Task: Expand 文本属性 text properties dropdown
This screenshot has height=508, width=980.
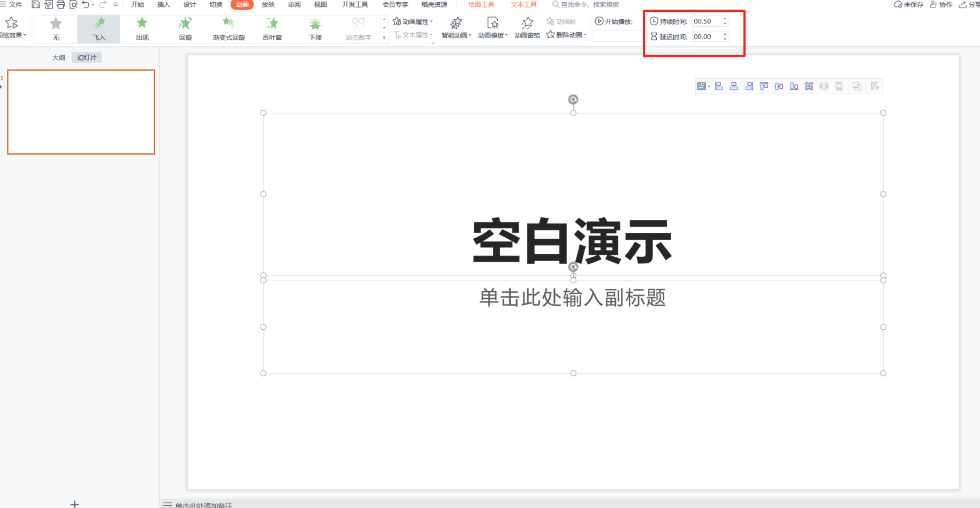Action: click(x=413, y=35)
